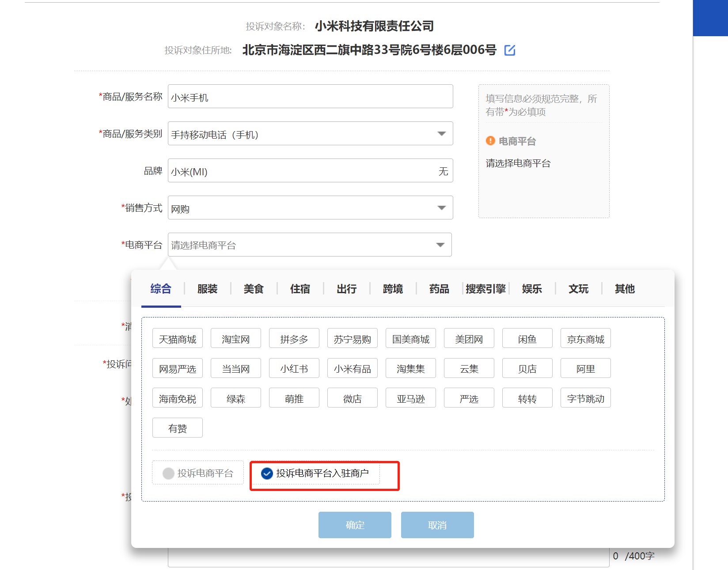This screenshot has height=570, width=728.
Task: Switch to the 文玩 tab
Action: [578, 289]
